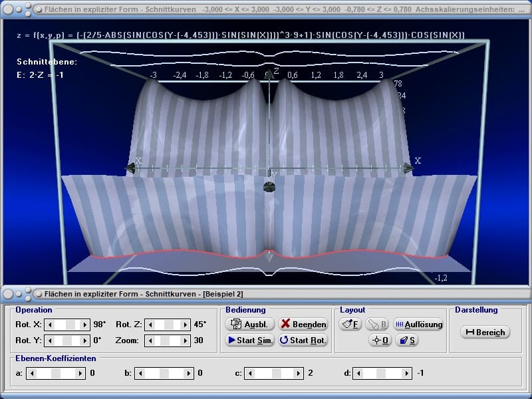Image resolution: width=532 pixels, height=399 pixels.
Task: Click the d coefficient value -1
Action: (x=420, y=373)
